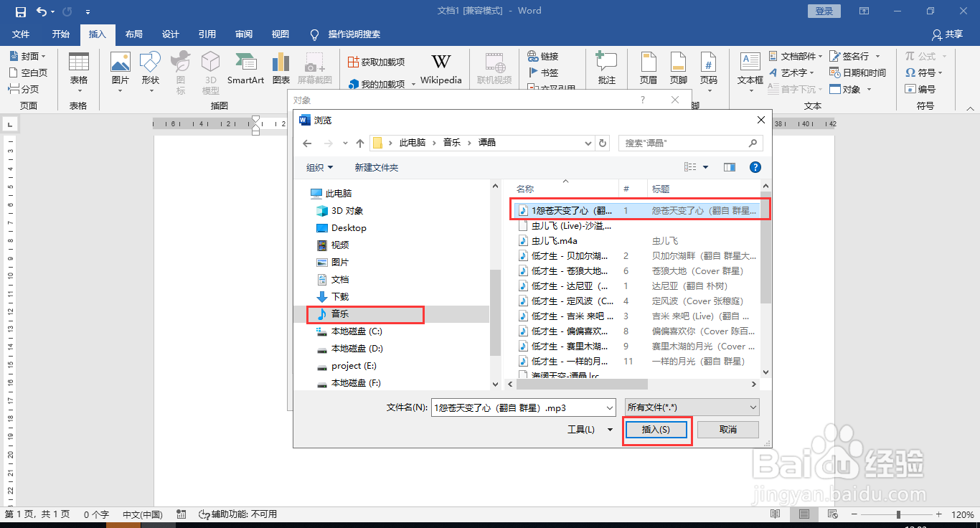
Task: Insert a Text Box (文本框)
Action: 750,72
